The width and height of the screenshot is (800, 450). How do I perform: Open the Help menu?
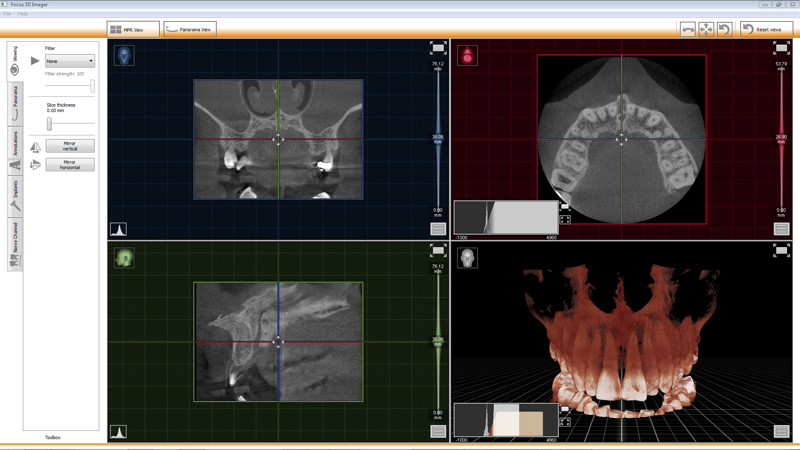[23, 14]
